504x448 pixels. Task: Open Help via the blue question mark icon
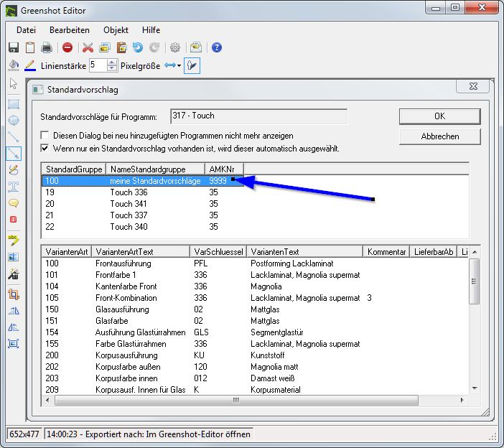click(216, 48)
